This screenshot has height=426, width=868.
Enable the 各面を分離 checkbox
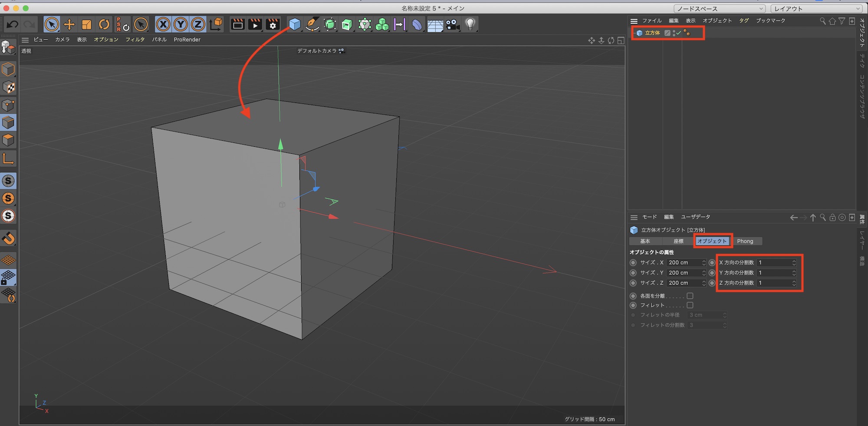(690, 296)
